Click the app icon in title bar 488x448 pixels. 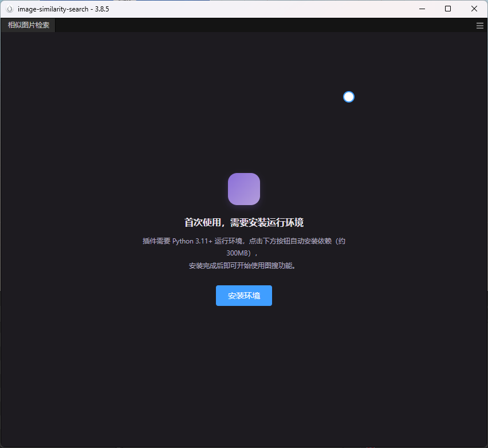[10, 9]
